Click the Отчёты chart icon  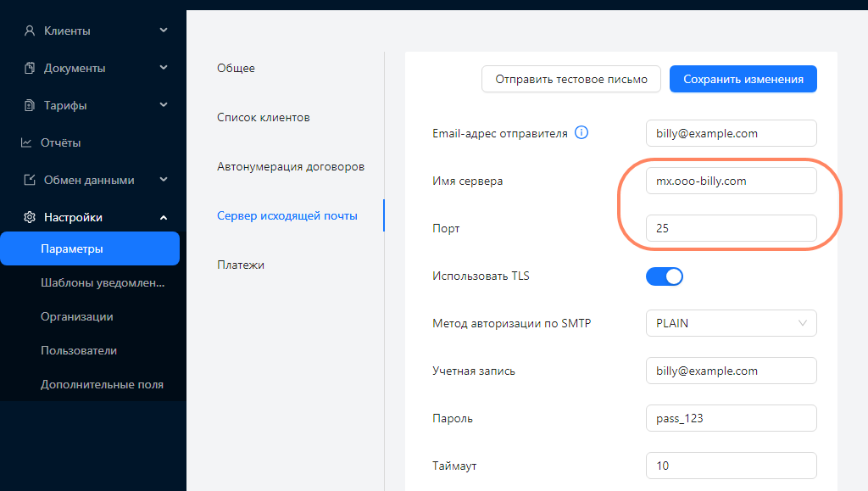point(26,143)
